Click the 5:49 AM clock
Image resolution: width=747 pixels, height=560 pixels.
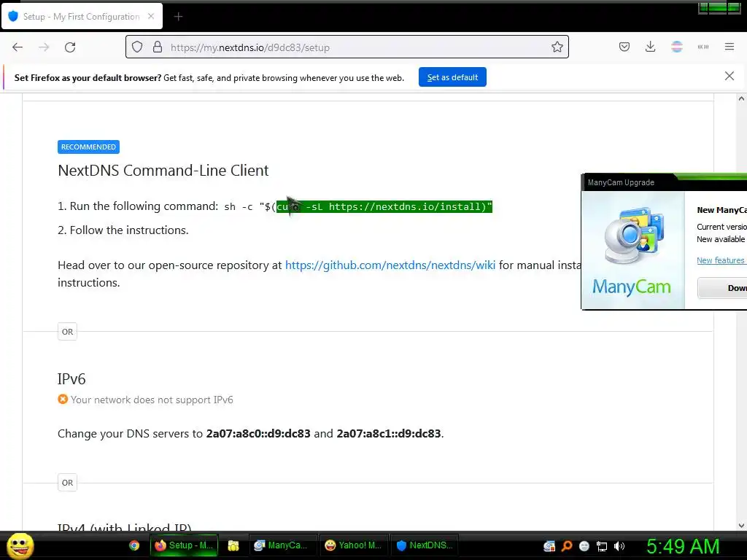[x=683, y=546]
